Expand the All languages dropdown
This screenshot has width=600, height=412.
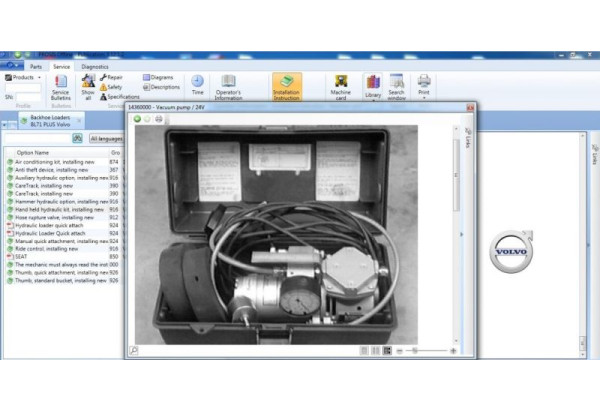point(105,138)
